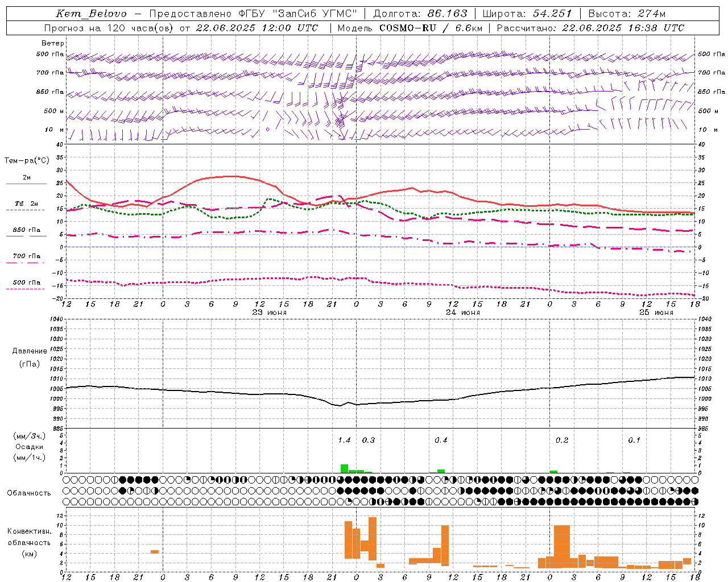Screen dimensions: 728x582
Task: Click the '25 июня' date label
Action: click(656, 313)
